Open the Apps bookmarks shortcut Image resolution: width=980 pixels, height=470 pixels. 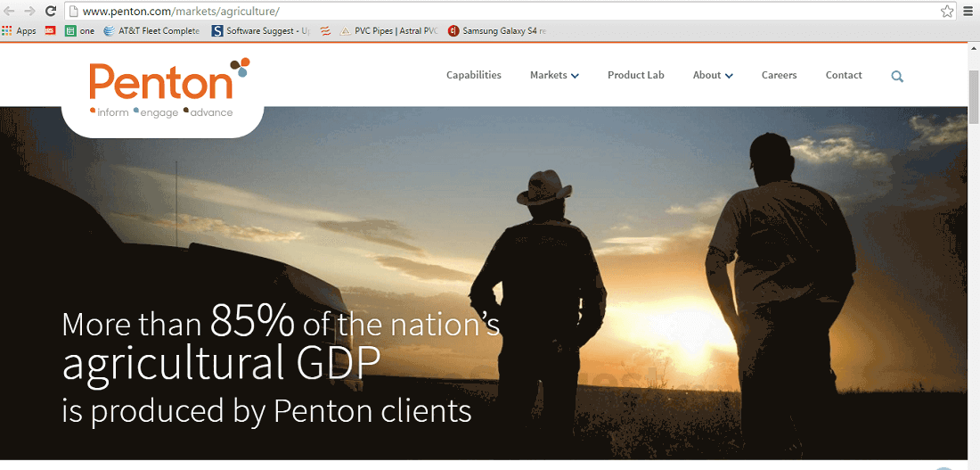tap(20, 30)
